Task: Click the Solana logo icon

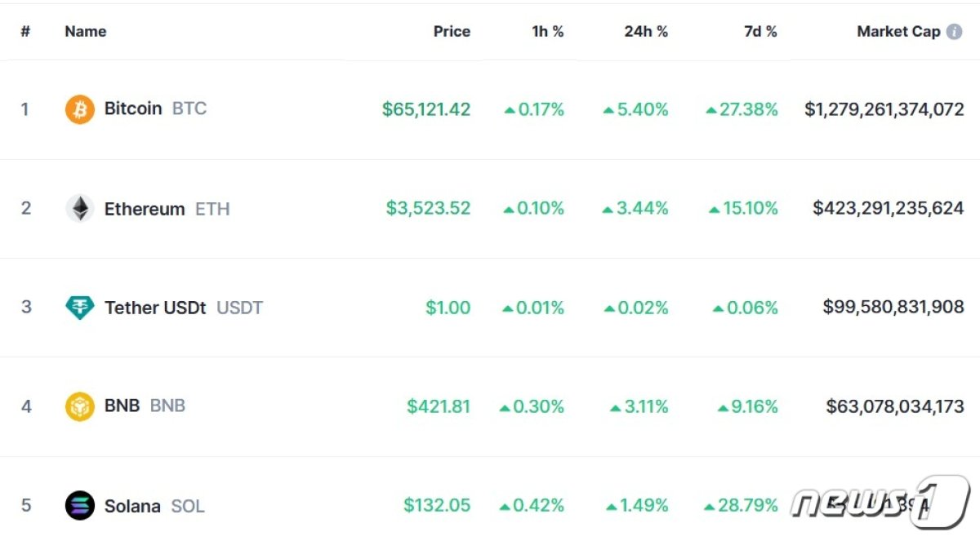Action: [x=80, y=506]
